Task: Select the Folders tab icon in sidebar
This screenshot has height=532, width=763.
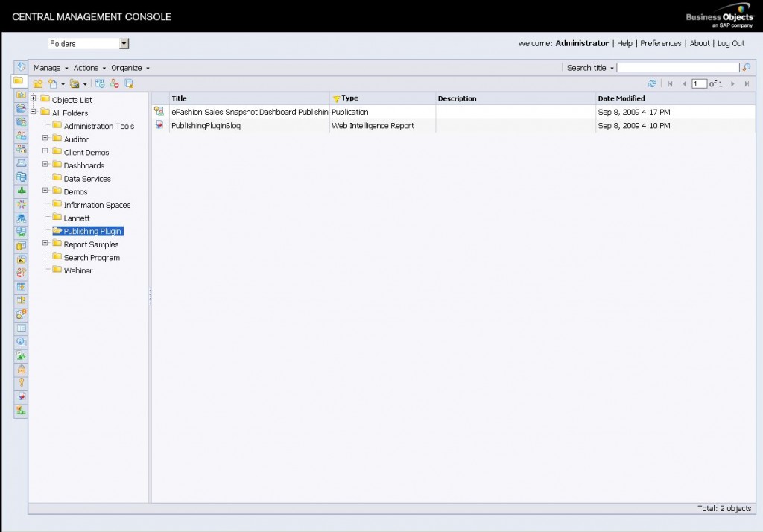Action: pos(19,80)
